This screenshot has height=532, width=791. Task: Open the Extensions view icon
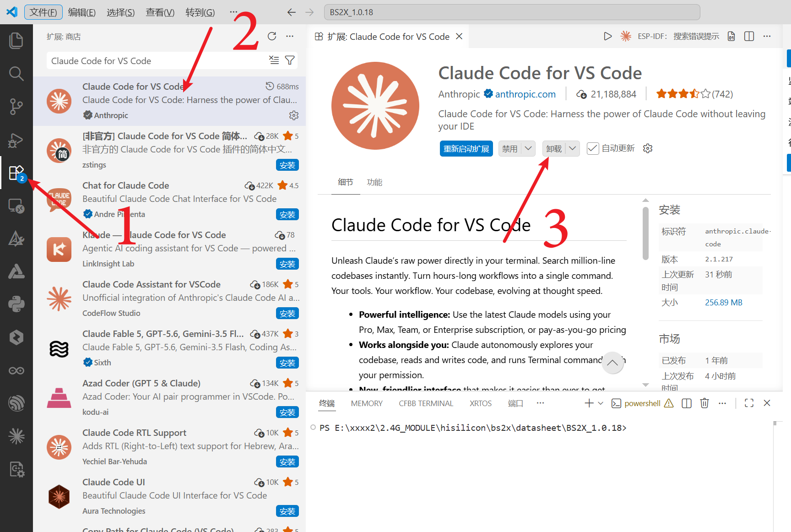tap(16, 173)
